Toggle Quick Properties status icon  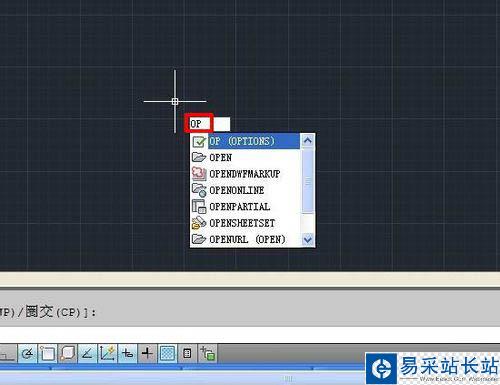pyautogui.click(x=187, y=353)
